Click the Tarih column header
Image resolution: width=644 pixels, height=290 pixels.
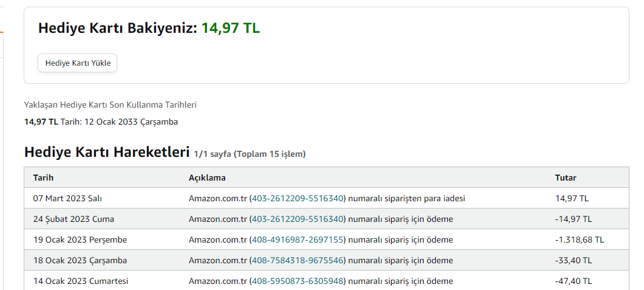44,178
